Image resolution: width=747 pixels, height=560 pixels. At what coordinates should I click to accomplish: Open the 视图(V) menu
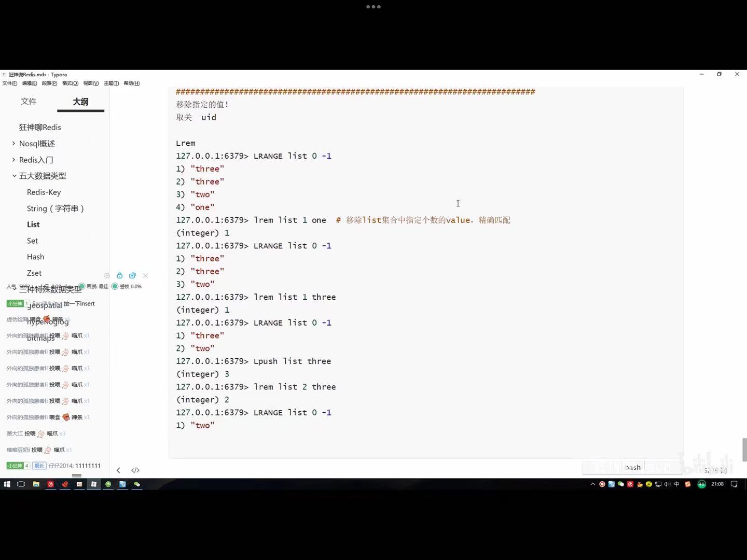[x=91, y=83]
